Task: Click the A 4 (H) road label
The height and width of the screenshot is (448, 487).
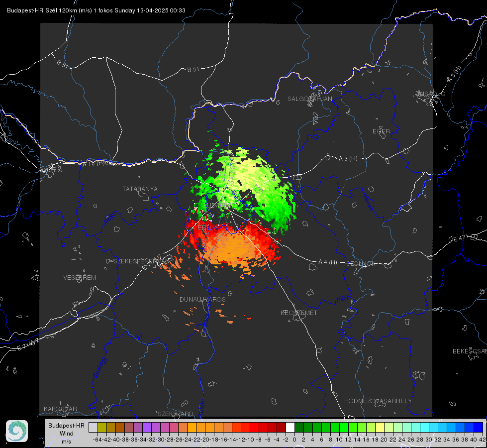Action: tap(328, 262)
